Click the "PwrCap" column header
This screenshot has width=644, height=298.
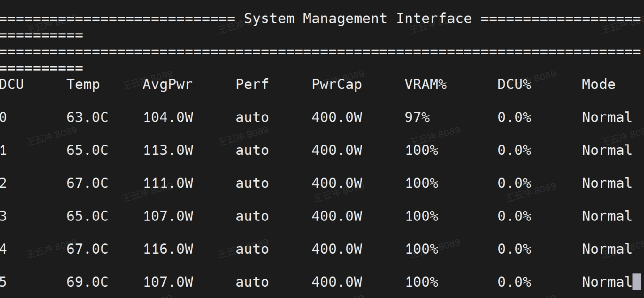click(x=337, y=85)
